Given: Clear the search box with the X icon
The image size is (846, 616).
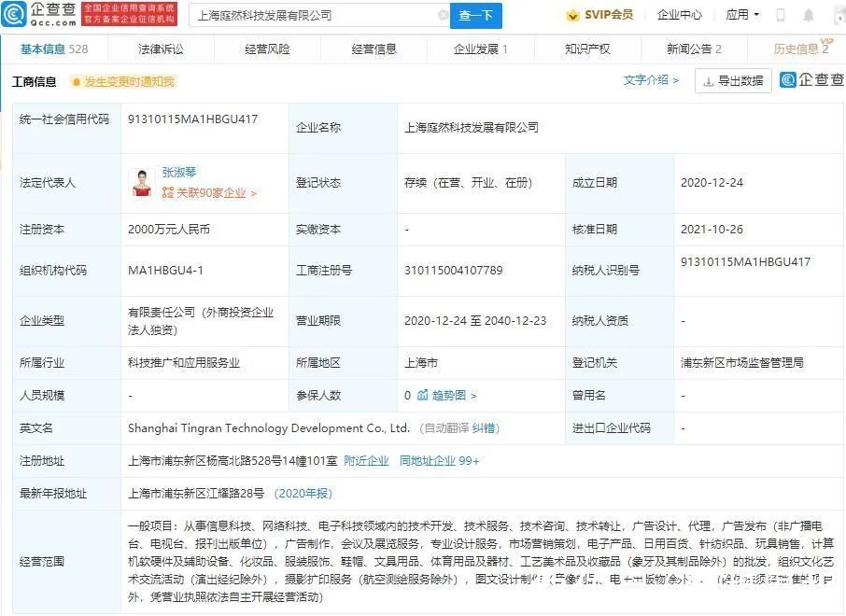Looking at the screenshot, I should click(x=443, y=15).
